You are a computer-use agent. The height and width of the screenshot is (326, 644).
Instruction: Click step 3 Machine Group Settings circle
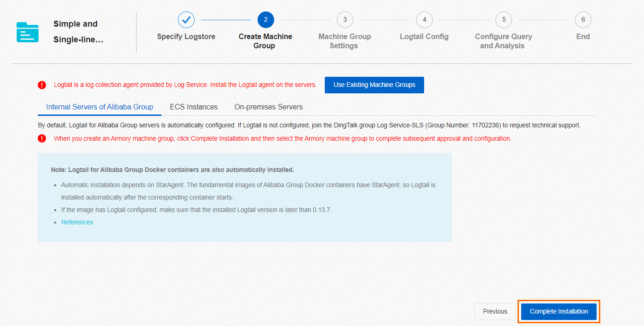(345, 20)
